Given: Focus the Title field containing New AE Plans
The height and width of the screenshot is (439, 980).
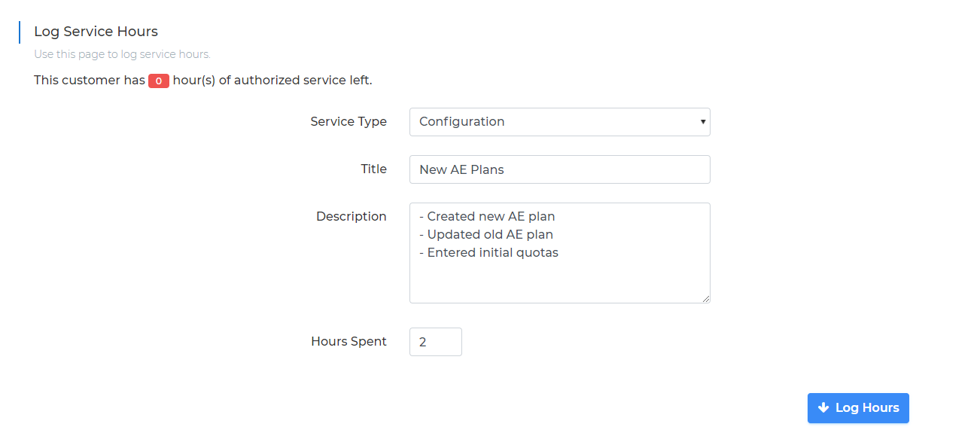Looking at the screenshot, I should tap(559, 169).
